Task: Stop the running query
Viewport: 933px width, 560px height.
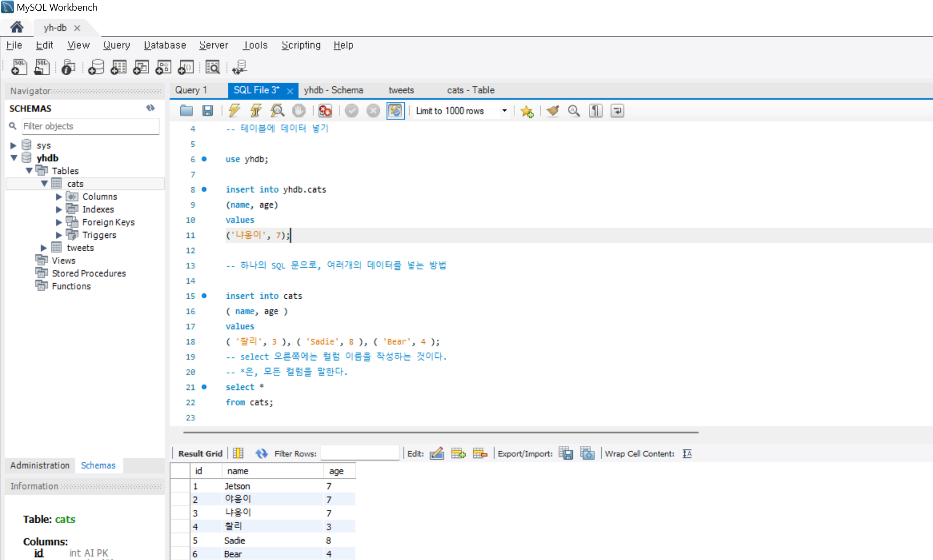Action: tap(299, 110)
